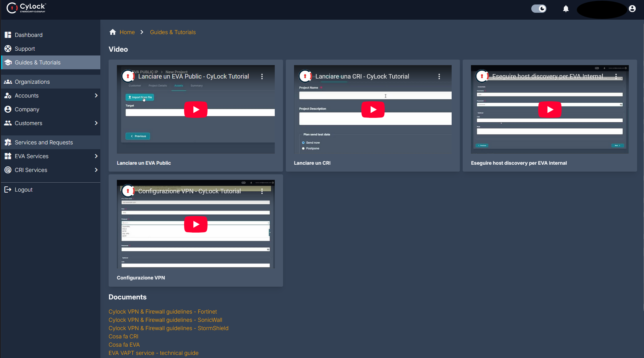644x358 pixels.
Task: Click the Configurazione VPN caption
Action: 141,278
